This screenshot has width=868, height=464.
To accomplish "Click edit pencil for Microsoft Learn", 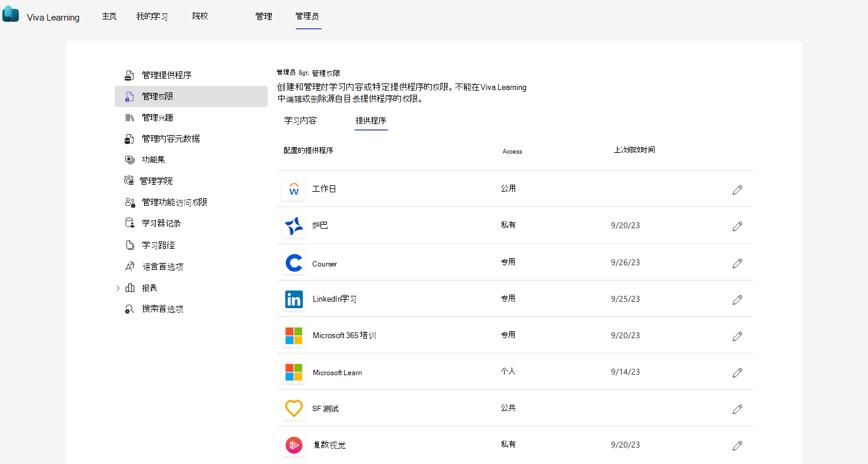I will tap(737, 372).
